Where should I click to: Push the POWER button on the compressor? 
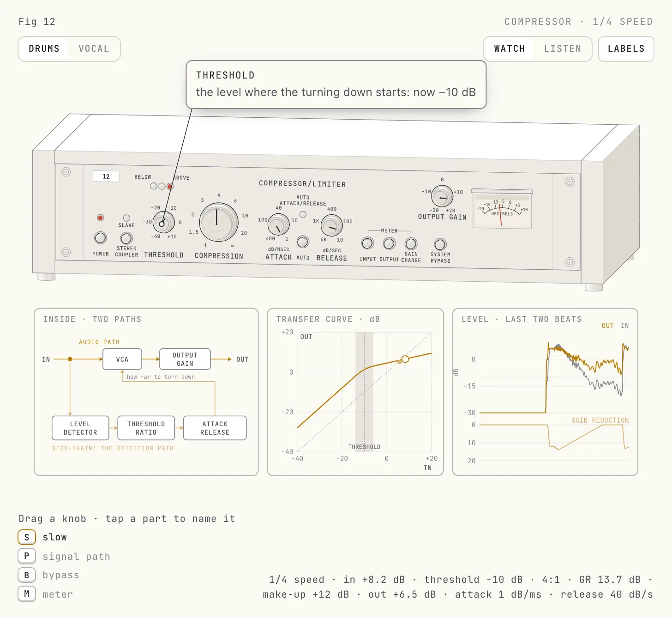(100, 238)
